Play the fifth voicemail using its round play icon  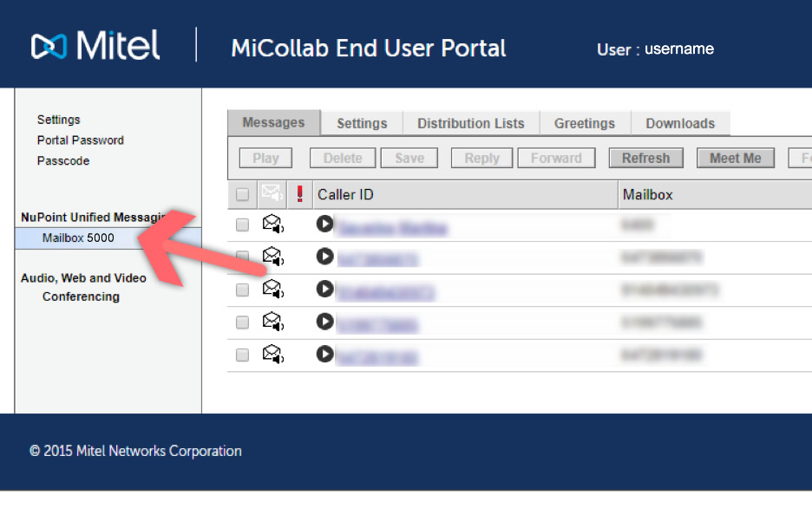point(324,354)
